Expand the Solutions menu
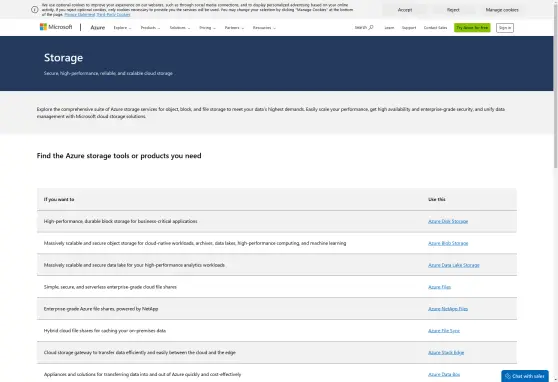This screenshot has width=558, height=382. (x=180, y=28)
